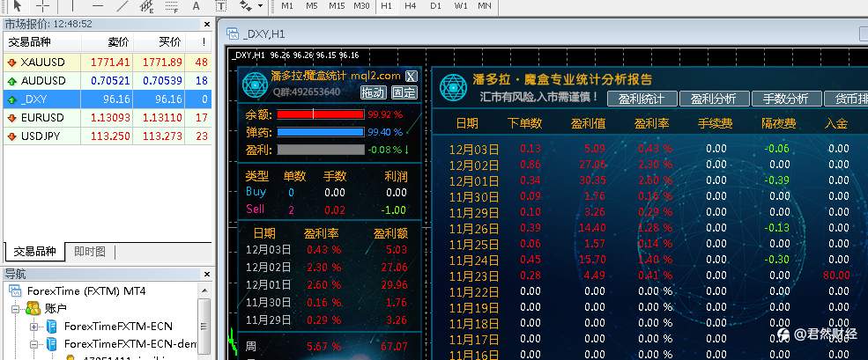Switch chart to W1 timeframe
868x360 pixels.
pyautogui.click(x=461, y=5)
